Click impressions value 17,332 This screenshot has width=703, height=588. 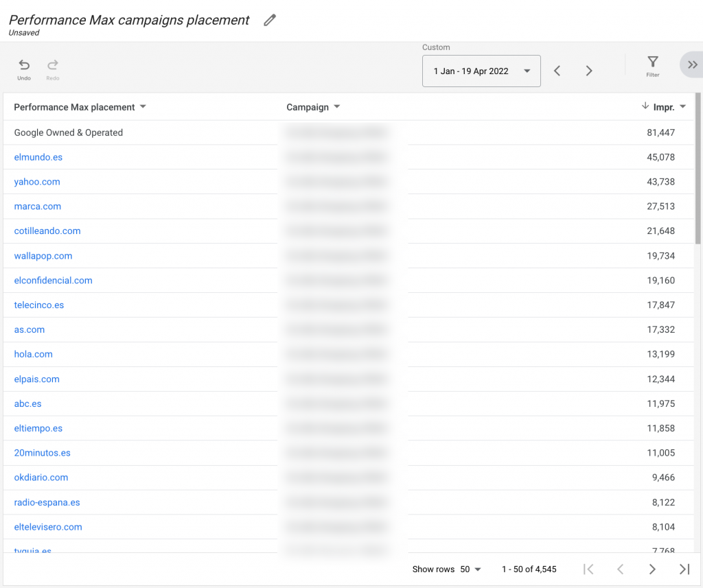[x=660, y=330]
